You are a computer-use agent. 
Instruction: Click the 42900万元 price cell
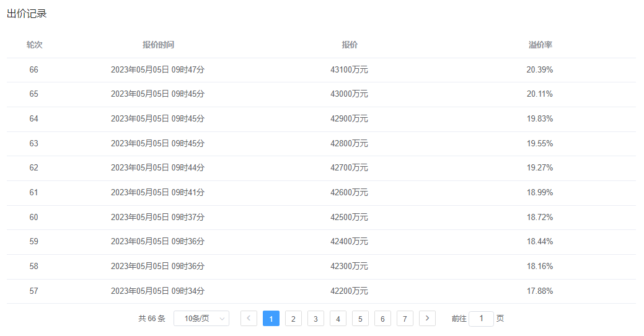coord(349,118)
